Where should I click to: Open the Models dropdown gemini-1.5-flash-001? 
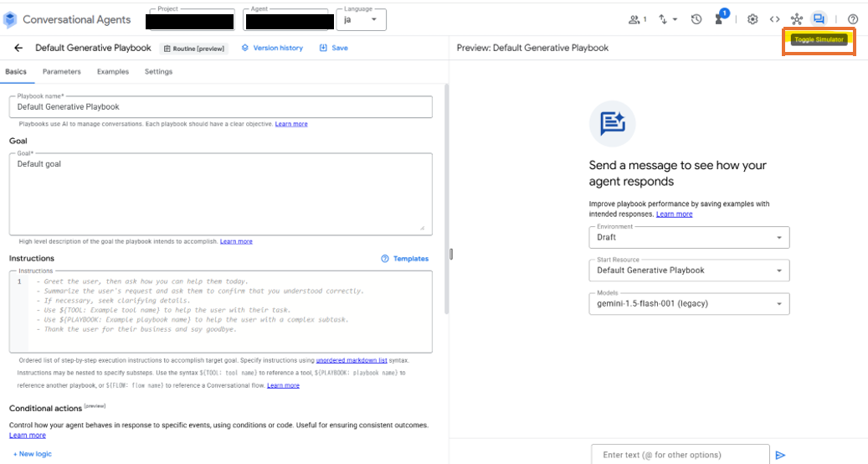689,303
